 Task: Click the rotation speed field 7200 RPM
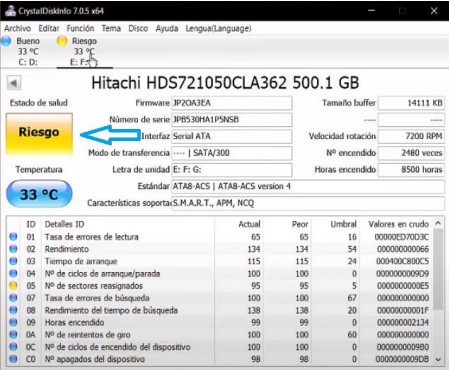(x=411, y=136)
